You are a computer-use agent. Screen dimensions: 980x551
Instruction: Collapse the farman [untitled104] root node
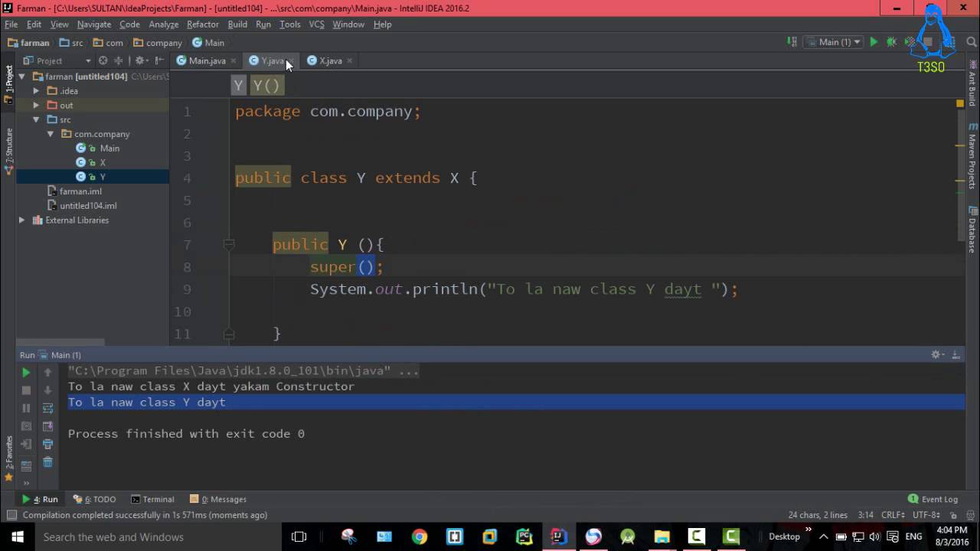click(x=21, y=77)
